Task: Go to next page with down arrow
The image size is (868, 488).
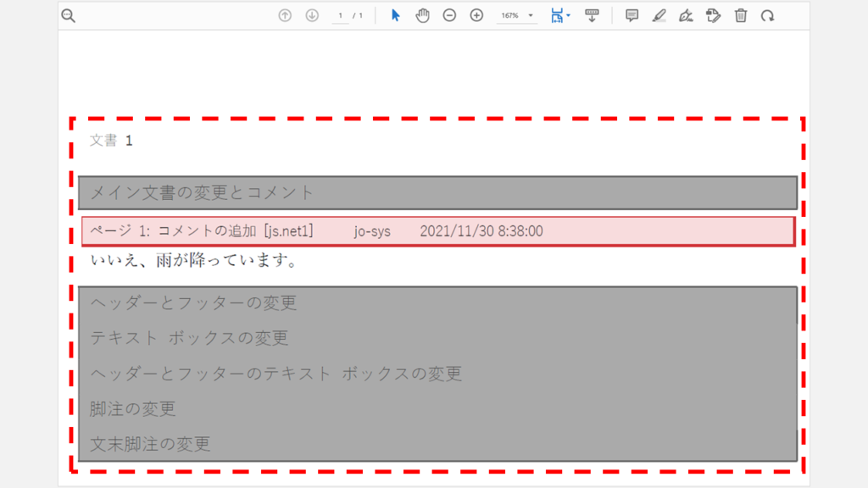Action: [312, 15]
